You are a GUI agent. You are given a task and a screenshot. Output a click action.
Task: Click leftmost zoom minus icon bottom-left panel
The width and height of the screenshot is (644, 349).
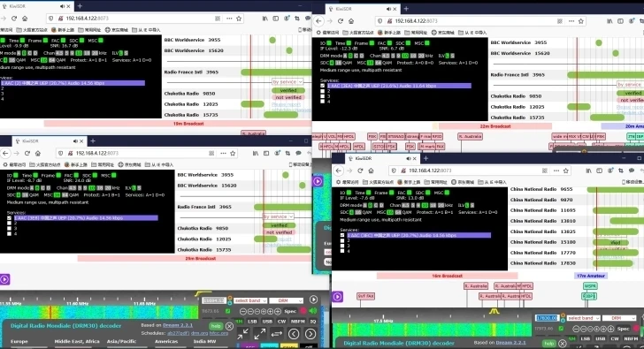[x=242, y=312]
